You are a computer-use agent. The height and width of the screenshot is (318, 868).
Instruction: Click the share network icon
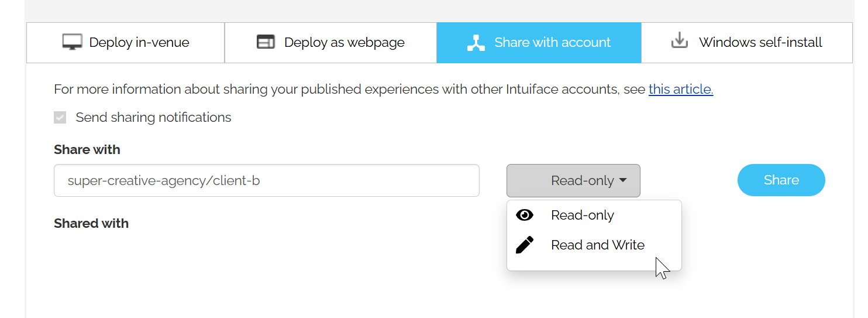pos(476,43)
